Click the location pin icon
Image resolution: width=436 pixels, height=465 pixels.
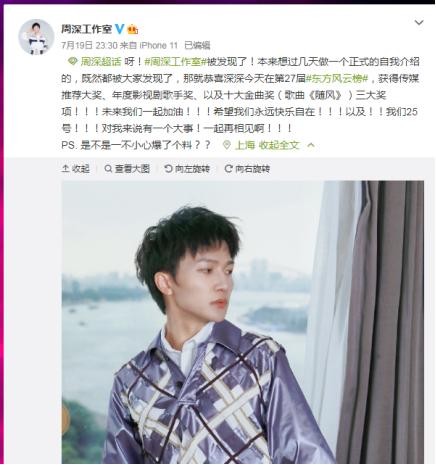[227, 145]
